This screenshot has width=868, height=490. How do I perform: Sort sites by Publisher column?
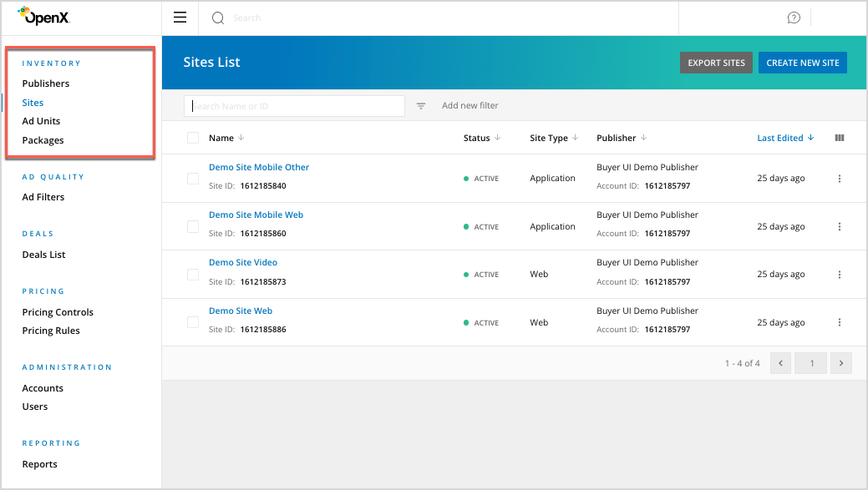point(621,138)
